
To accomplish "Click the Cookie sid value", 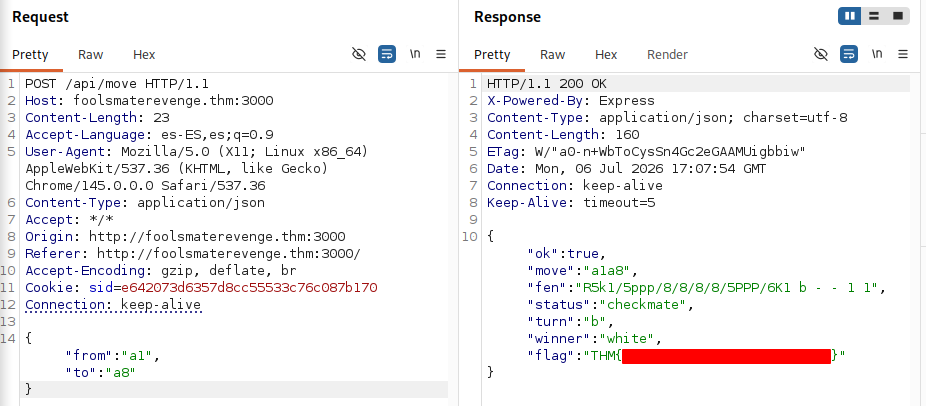I will [249, 288].
